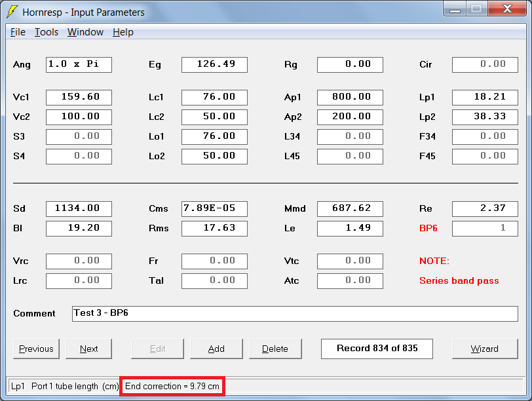
Task: Select the L45 value field
Action: pos(350,157)
